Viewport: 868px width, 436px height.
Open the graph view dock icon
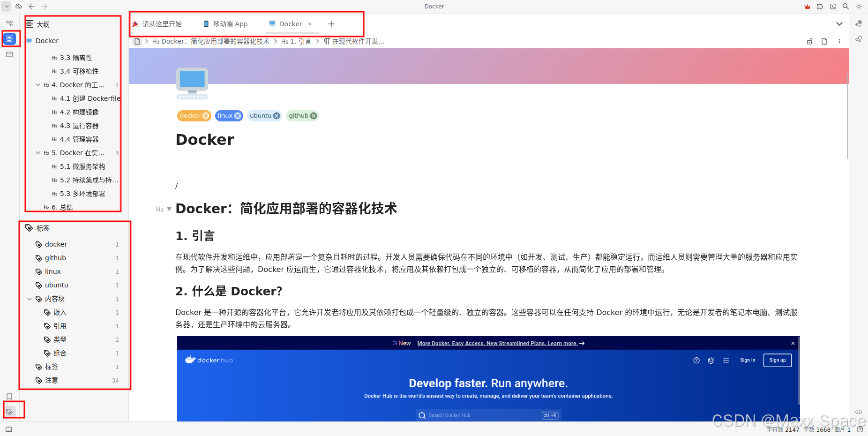click(x=859, y=23)
